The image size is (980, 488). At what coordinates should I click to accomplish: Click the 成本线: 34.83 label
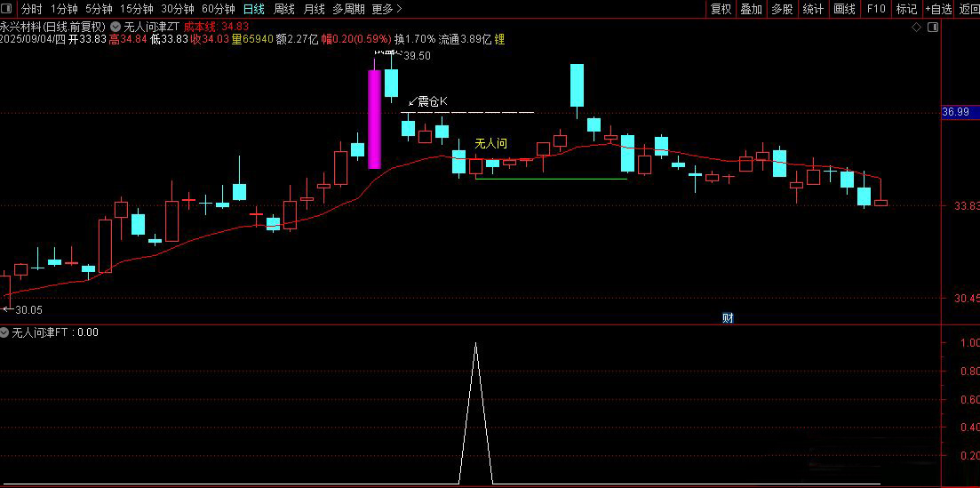pyautogui.click(x=216, y=27)
